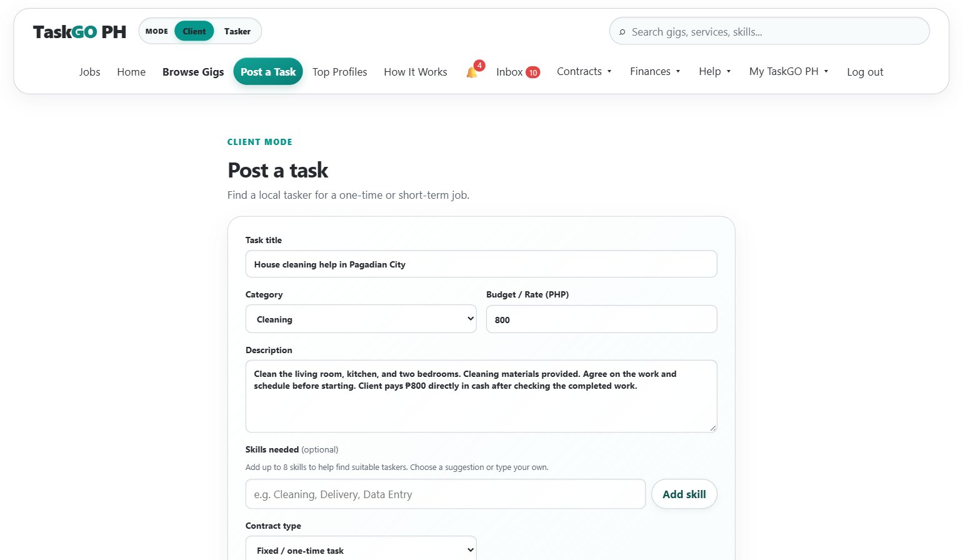
Task: Click the TaskGO PH logo
Action: tap(79, 32)
